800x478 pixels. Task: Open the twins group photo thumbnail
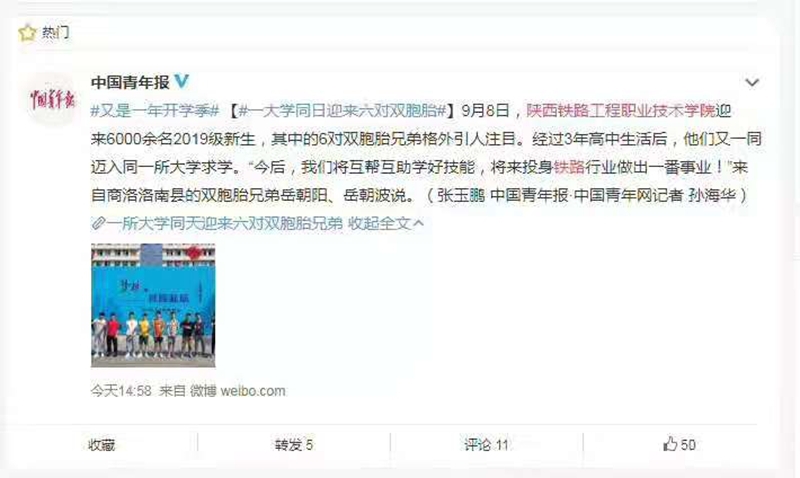pos(153,305)
